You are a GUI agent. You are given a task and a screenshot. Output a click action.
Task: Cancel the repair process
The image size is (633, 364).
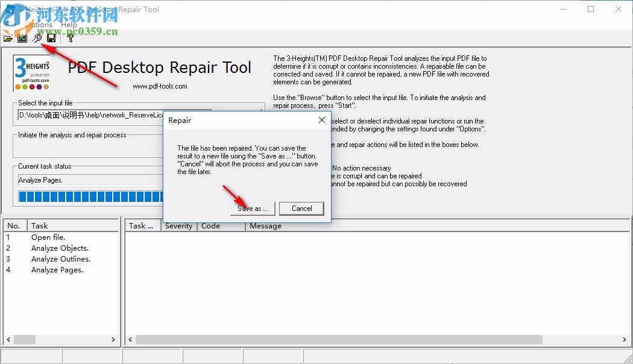301,208
